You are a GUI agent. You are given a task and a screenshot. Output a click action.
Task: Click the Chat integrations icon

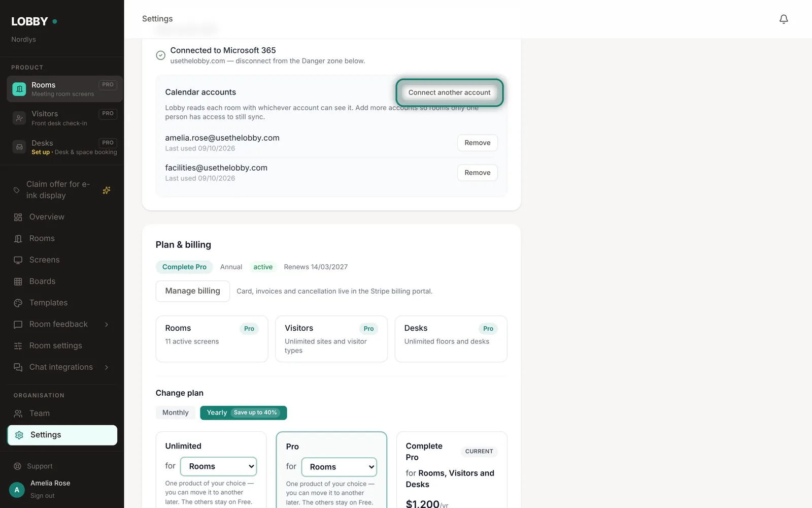tap(18, 367)
